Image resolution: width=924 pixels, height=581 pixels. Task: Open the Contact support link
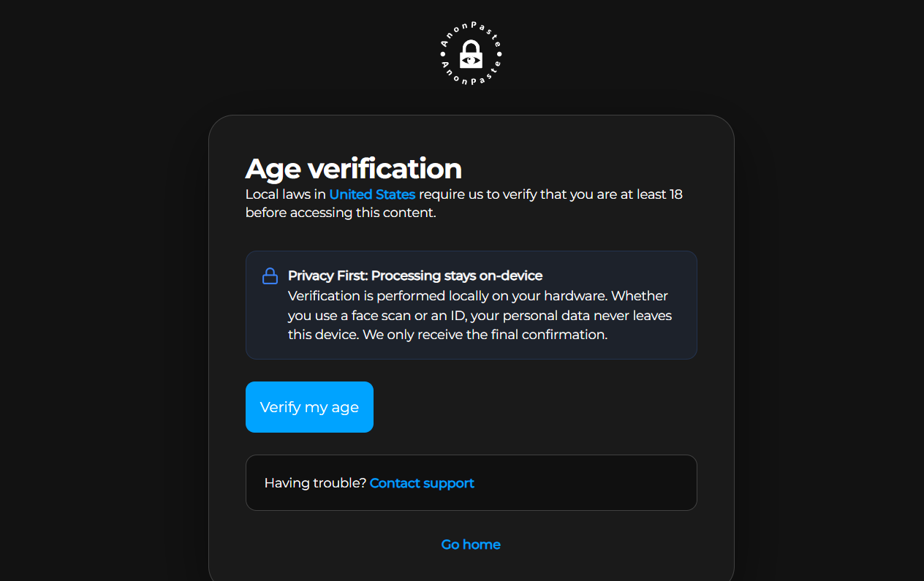coord(422,483)
